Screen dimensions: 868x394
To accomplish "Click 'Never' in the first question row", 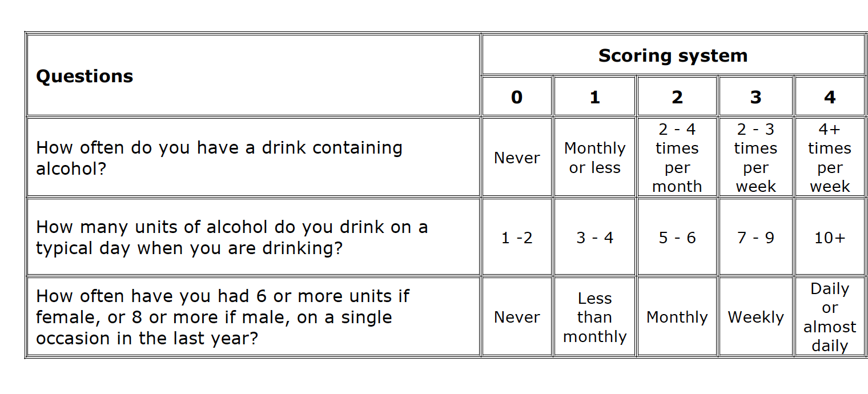I will (x=517, y=157).
